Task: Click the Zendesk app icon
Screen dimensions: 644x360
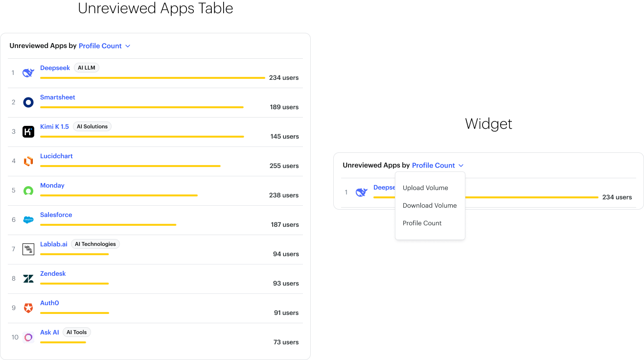Action: 28,279
